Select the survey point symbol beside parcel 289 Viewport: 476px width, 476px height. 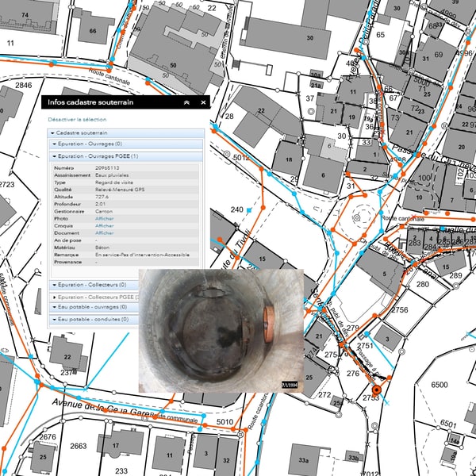pos(456,286)
